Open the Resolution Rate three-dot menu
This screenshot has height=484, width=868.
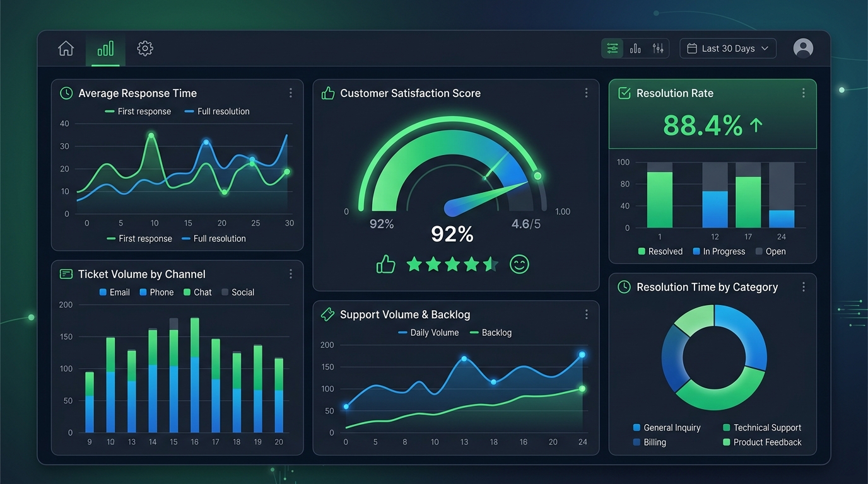pyautogui.click(x=803, y=93)
